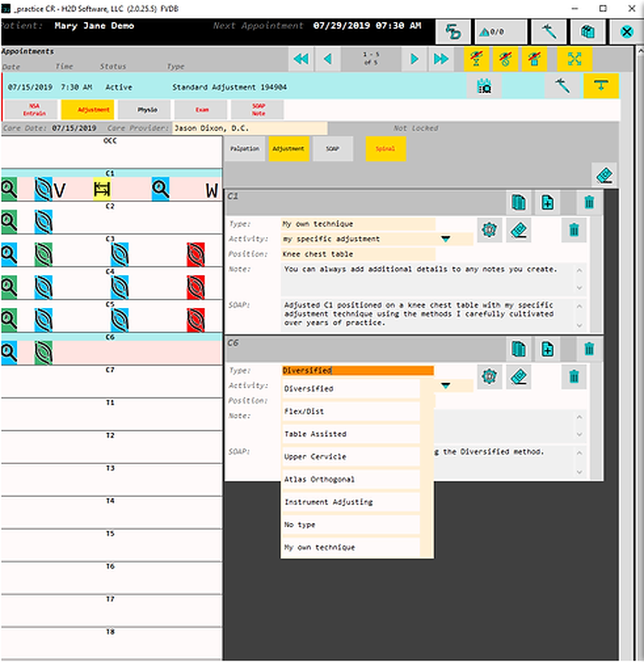Close patient with teal X icon

[x=627, y=32]
